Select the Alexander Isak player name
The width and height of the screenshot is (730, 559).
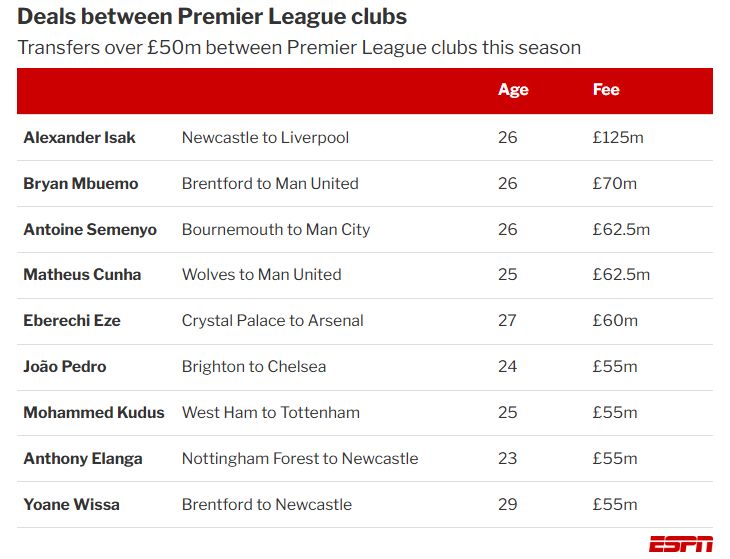pyautogui.click(x=79, y=138)
